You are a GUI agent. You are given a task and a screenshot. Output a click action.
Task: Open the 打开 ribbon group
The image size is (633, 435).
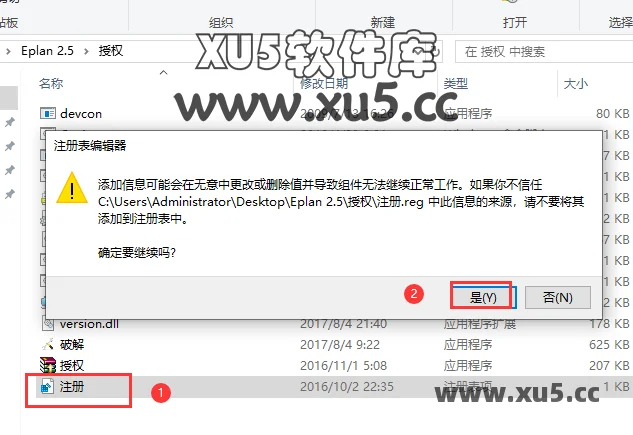515,22
